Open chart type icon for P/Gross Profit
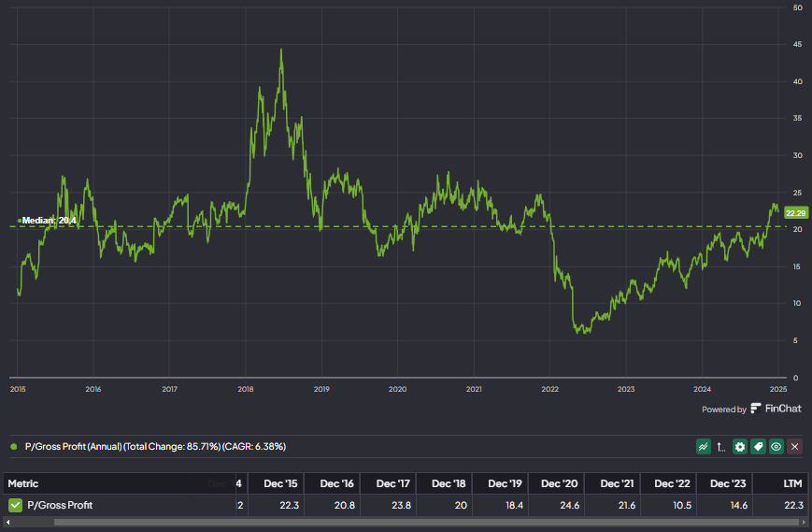The height and width of the screenshot is (532, 812). pyautogui.click(x=704, y=447)
